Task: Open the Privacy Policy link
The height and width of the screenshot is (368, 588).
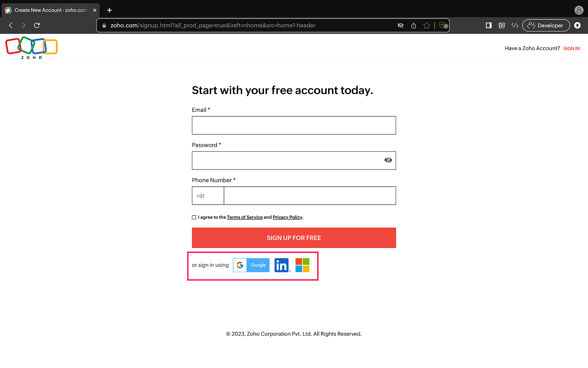Action: pos(287,217)
